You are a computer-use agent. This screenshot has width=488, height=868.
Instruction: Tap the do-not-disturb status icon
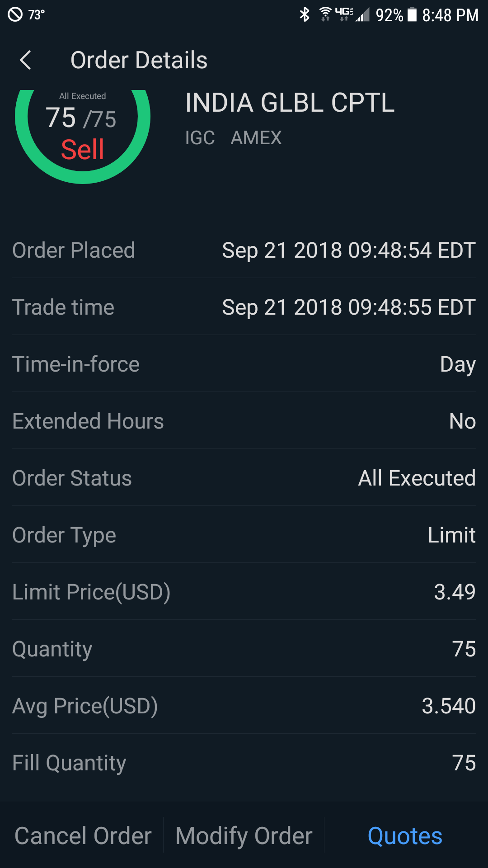pos(15,15)
